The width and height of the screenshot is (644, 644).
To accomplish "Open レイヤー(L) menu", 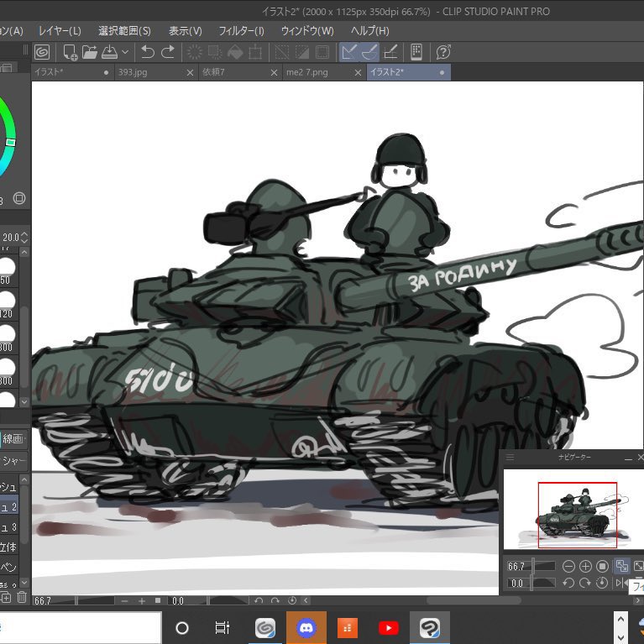I will coord(60,31).
